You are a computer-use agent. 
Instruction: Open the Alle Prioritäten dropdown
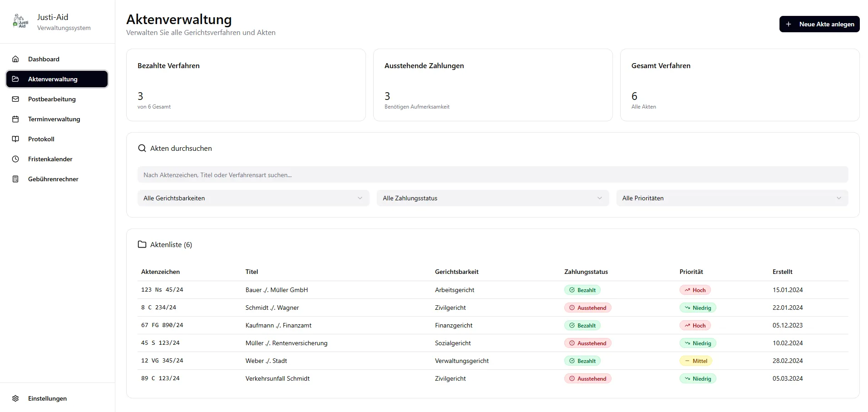(732, 198)
